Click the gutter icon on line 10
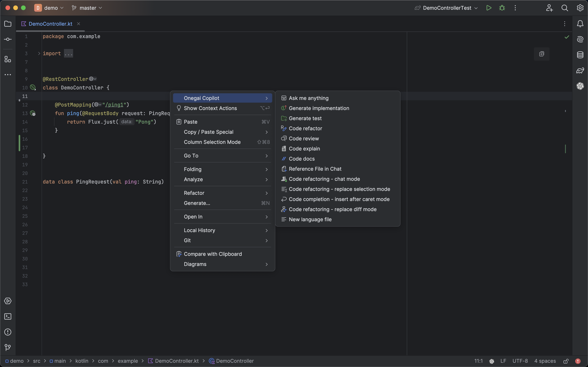 tap(33, 87)
